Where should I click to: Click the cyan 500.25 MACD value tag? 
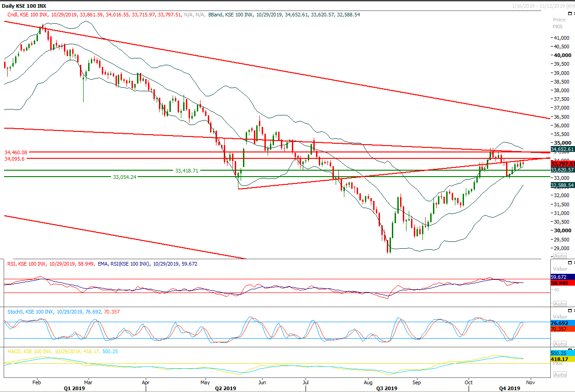click(x=562, y=353)
